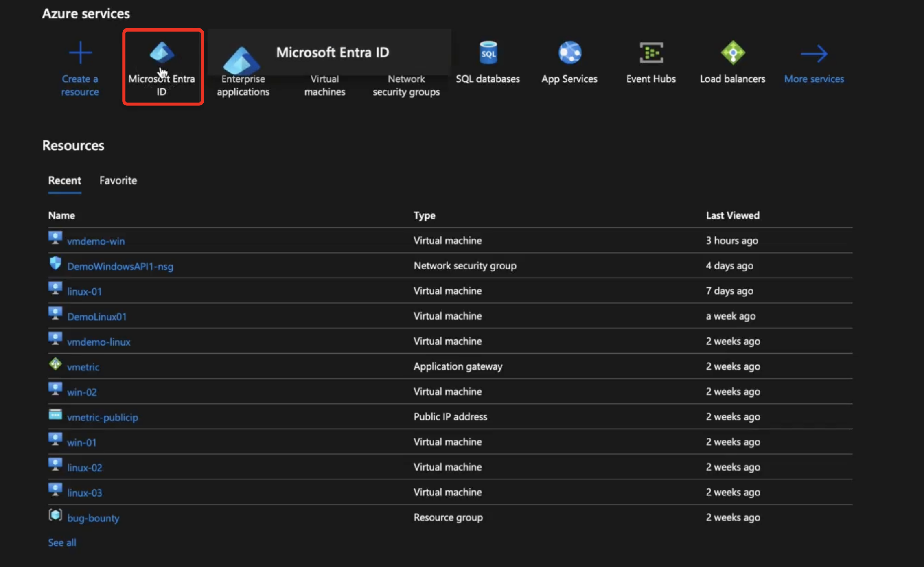Switch to the Favorite tab
Image resolution: width=924 pixels, height=567 pixels.
coord(118,180)
